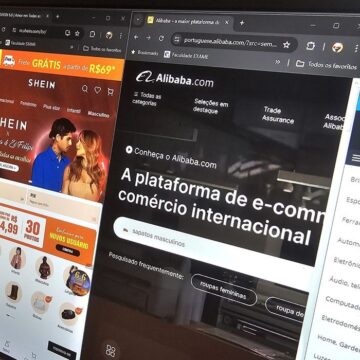Reload the Alibaba page

point(161,38)
